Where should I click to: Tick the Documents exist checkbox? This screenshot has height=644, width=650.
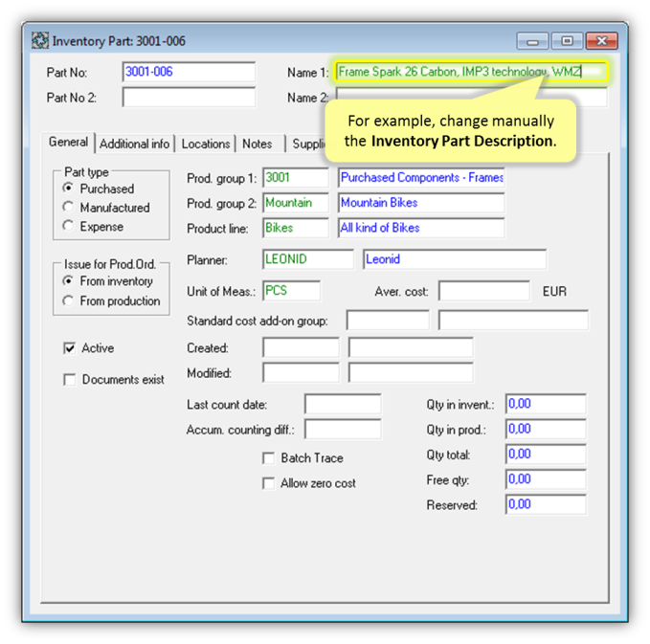click(x=70, y=379)
